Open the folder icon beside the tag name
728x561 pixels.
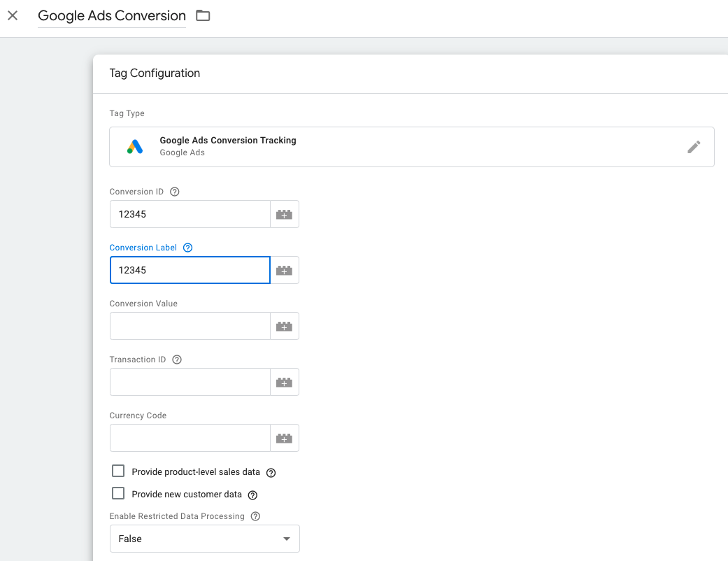coord(203,15)
